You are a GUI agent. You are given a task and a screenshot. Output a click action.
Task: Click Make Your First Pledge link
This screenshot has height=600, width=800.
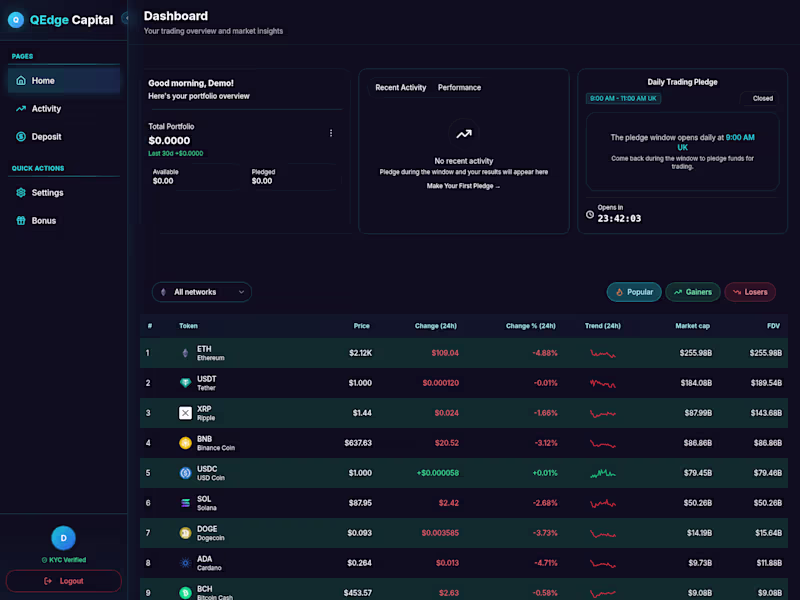pyautogui.click(x=463, y=185)
